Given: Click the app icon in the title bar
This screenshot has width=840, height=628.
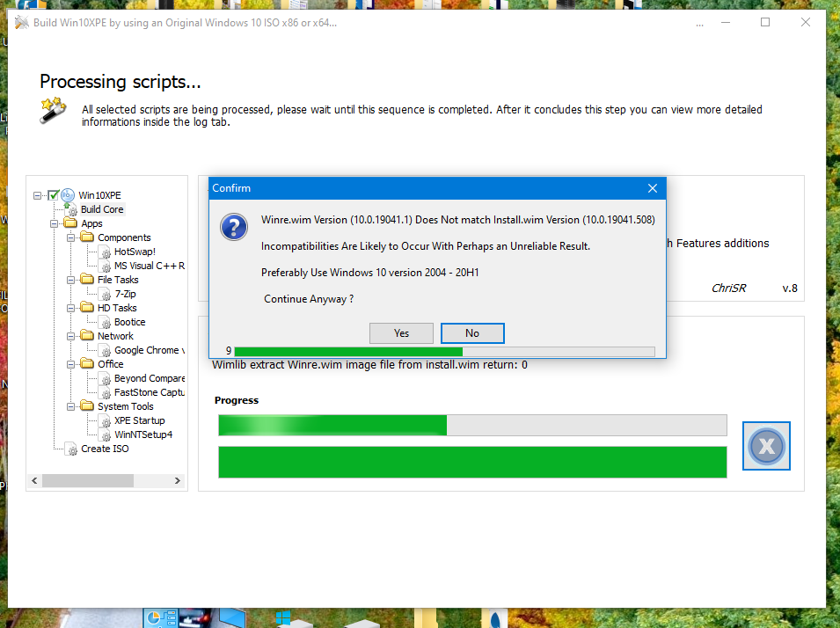Looking at the screenshot, I should click(21, 23).
